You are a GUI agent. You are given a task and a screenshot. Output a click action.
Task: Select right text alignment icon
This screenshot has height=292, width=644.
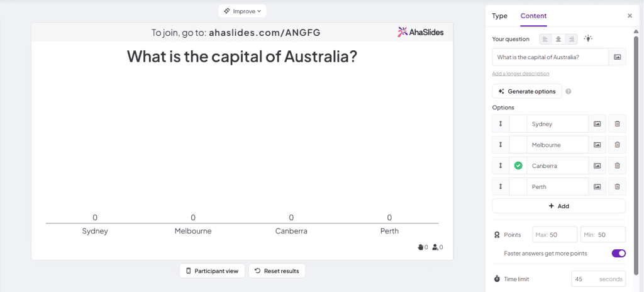(x=571, y=39)
